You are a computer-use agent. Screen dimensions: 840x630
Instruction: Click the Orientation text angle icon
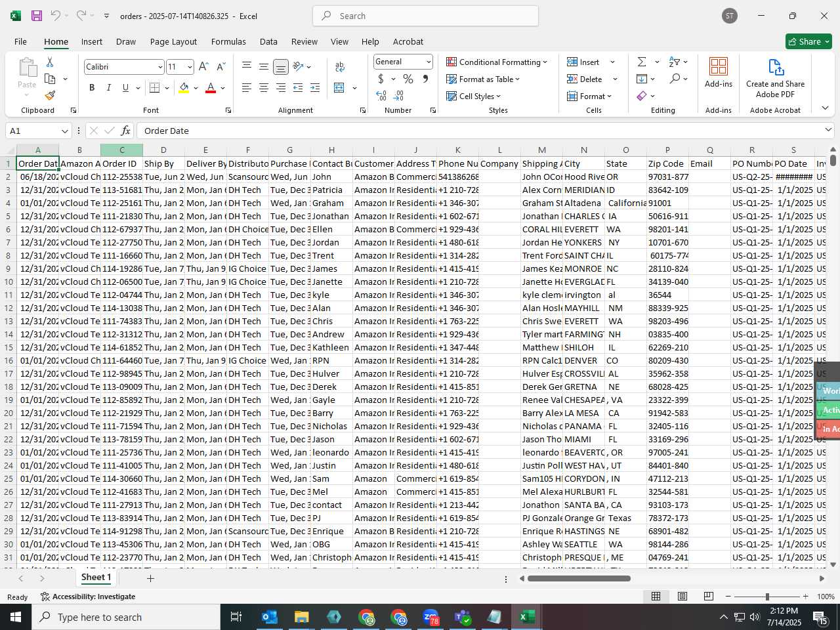tap(298, 66)
